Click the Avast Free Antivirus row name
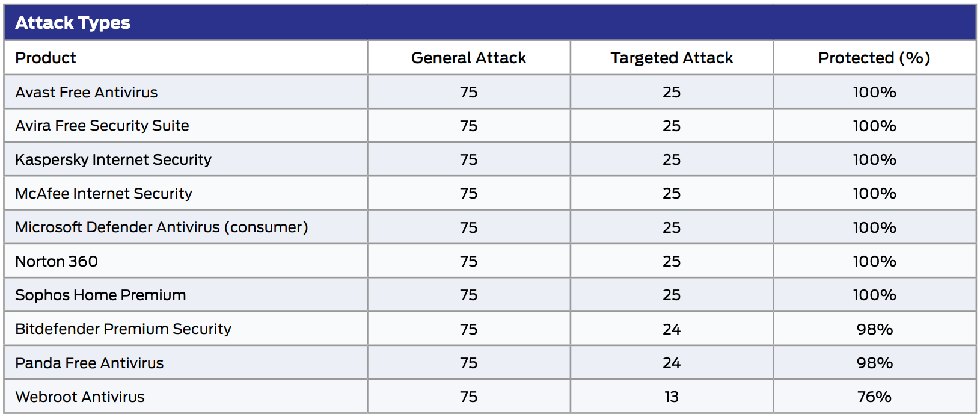 click(x=87, y=92)
